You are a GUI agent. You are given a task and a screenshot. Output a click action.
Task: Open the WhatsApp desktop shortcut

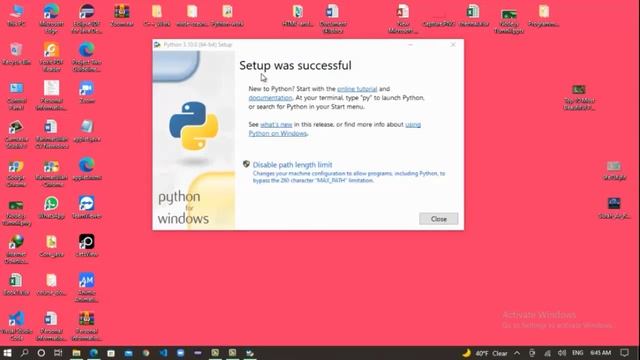pyautogui.click(x=51, y=207)
